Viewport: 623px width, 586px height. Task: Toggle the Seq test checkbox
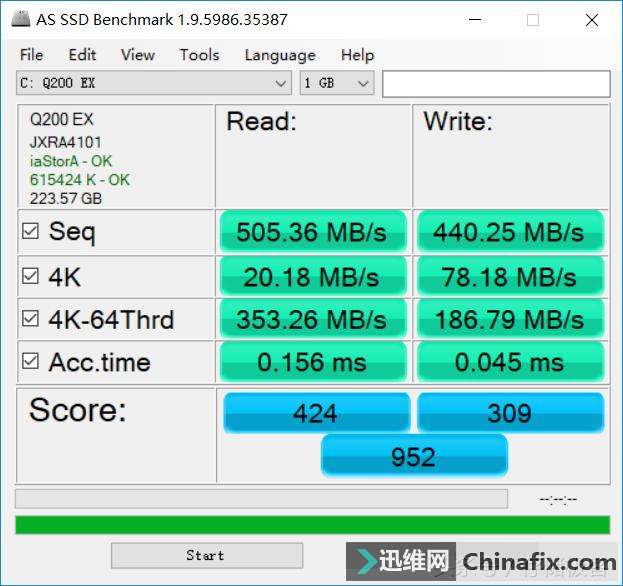point(30,231)
